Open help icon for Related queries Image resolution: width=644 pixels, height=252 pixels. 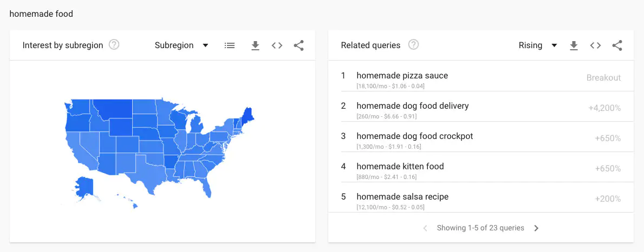413,45
